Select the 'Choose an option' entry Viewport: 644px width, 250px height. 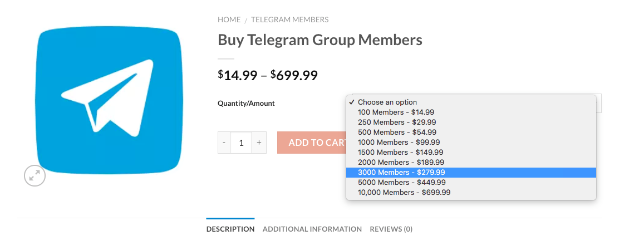coord(387,102)
